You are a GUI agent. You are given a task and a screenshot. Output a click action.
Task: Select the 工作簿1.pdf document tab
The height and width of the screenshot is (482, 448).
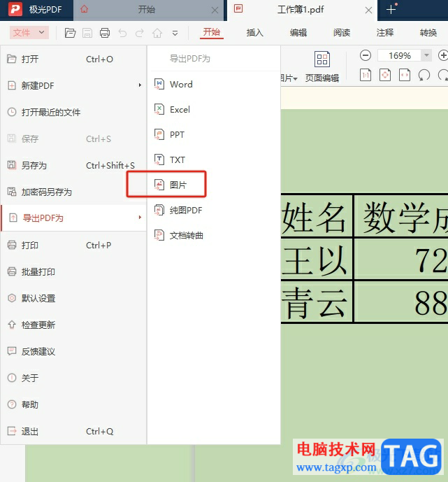tap(301, 10)
